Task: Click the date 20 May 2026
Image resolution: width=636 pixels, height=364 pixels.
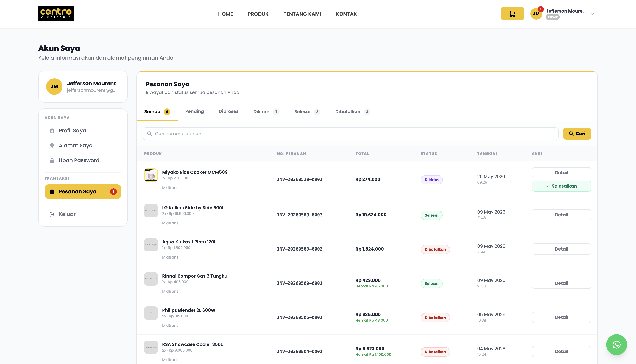Action: point(491,176)
